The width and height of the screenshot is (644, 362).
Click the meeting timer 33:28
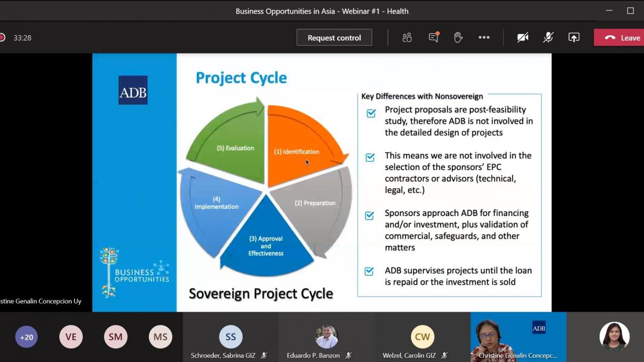pyautogui.click(x=23, y=38)
